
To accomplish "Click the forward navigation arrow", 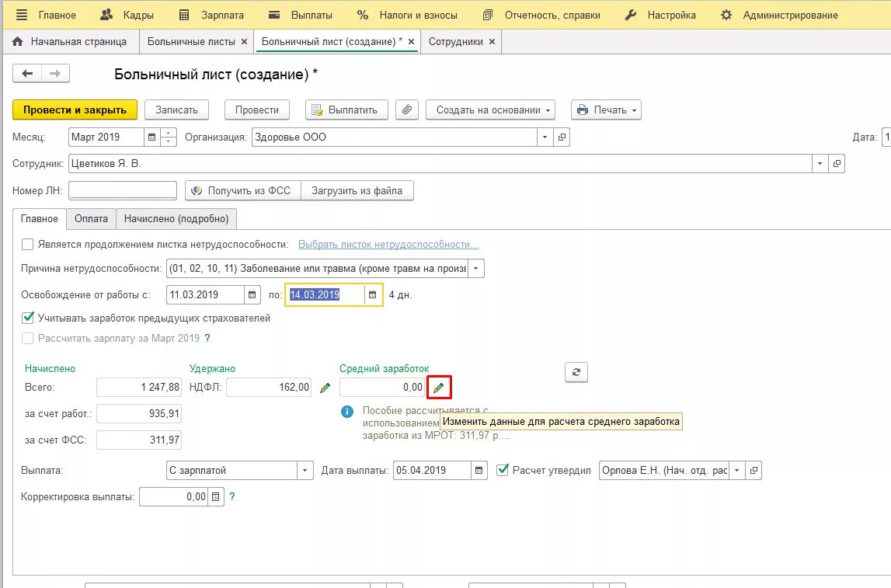I will click(x=55, y=73).
